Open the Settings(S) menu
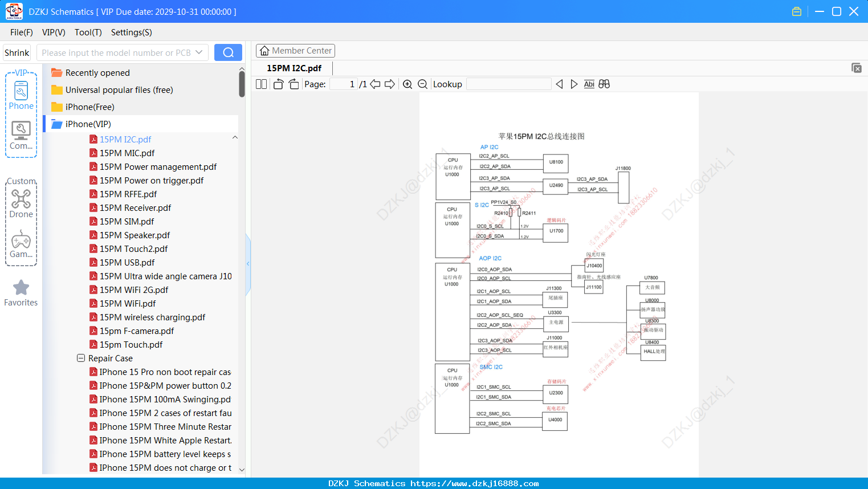Viewport: 868px width, 489px height. tap(132, 32)
